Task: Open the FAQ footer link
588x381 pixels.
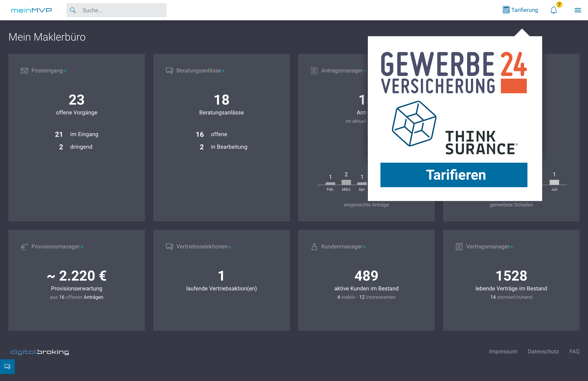Action: [574, 351]
